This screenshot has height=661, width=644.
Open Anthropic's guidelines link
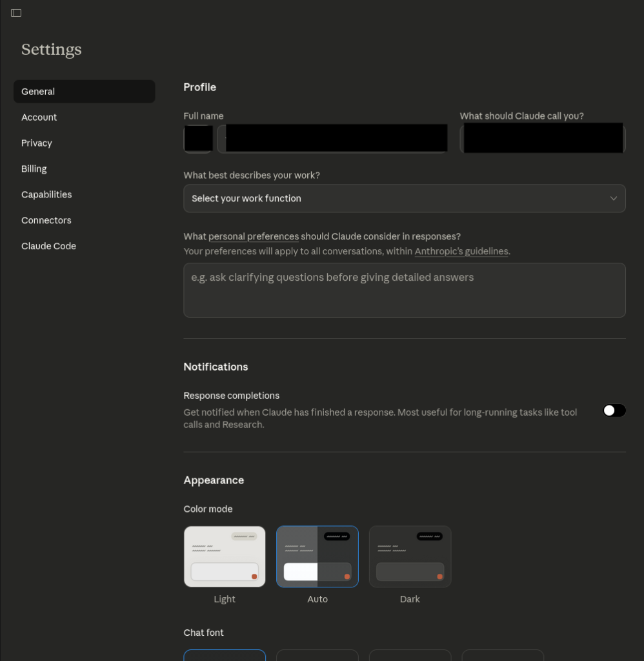click(461, 252)
